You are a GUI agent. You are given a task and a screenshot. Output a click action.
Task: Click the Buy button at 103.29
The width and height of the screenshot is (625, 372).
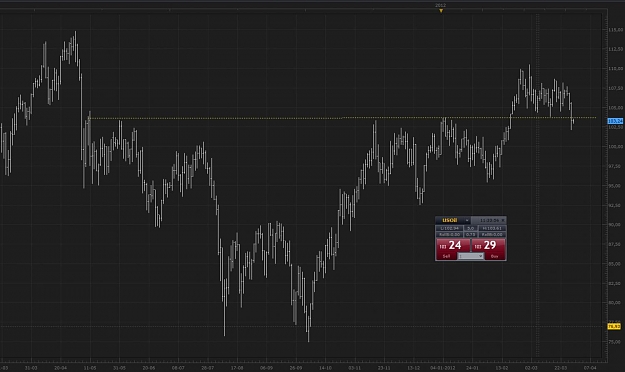pyautogui.click(x=488, y=249)
